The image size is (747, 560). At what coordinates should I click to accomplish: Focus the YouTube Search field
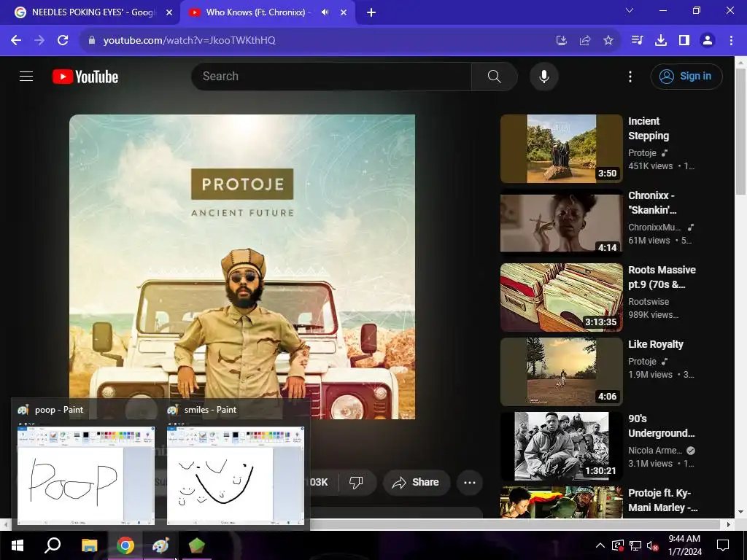coord(331,76)
